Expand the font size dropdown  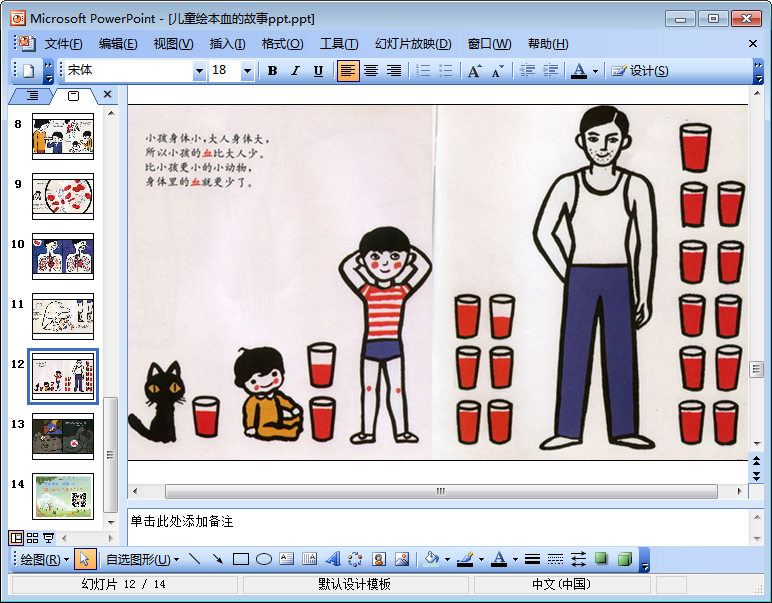point(247,71)
